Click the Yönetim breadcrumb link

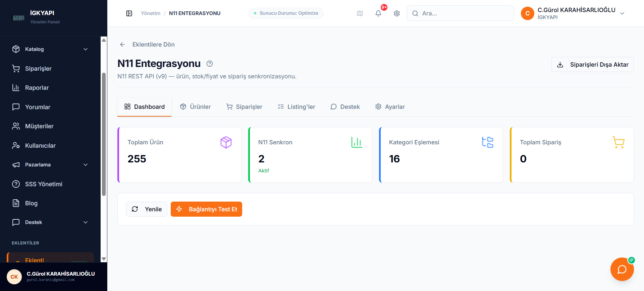click(x=151, y=13)
